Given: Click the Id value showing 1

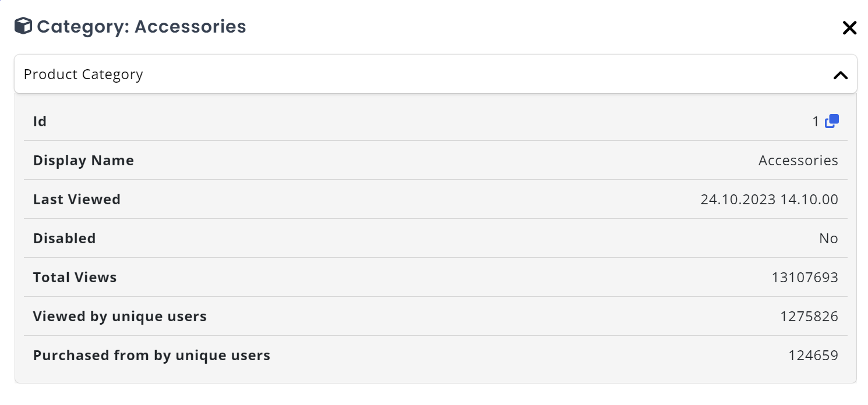Looking at the screenshot, I should (x=816, y=121).
